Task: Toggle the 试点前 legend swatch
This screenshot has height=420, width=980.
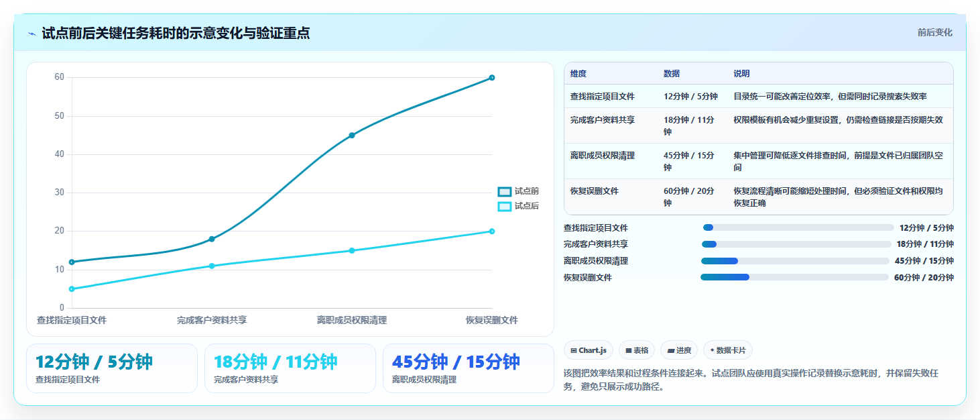Action: tap(505, 192)
